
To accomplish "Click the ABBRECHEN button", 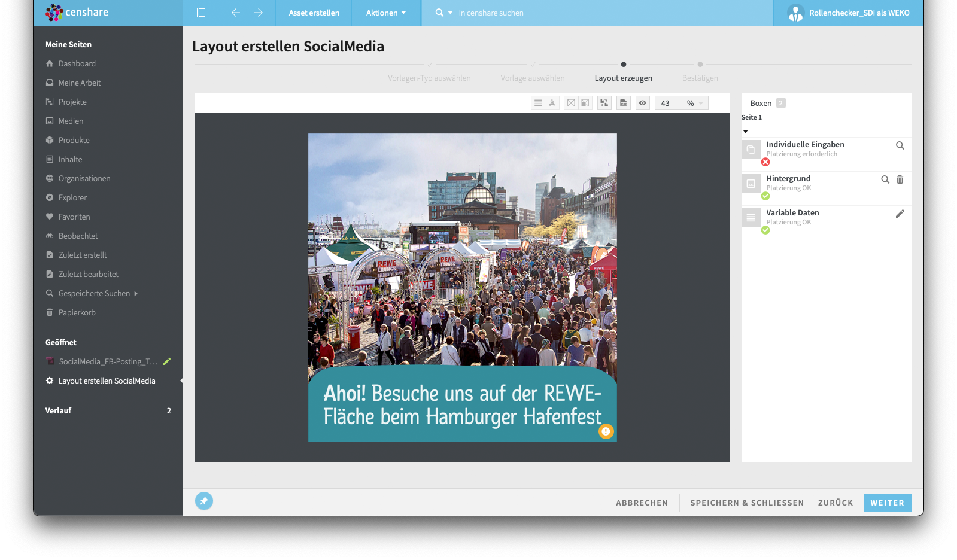I will [642, 503].
